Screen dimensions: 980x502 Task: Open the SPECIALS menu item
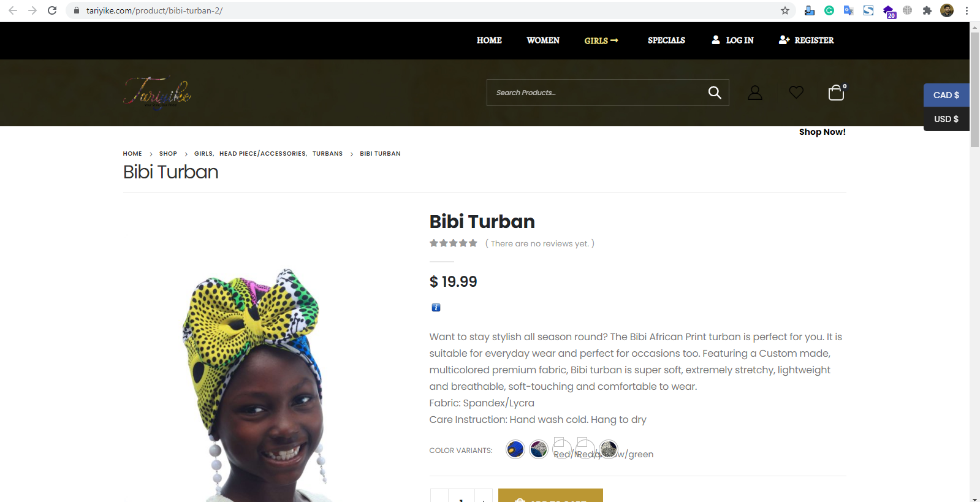(x=666, y=40)
